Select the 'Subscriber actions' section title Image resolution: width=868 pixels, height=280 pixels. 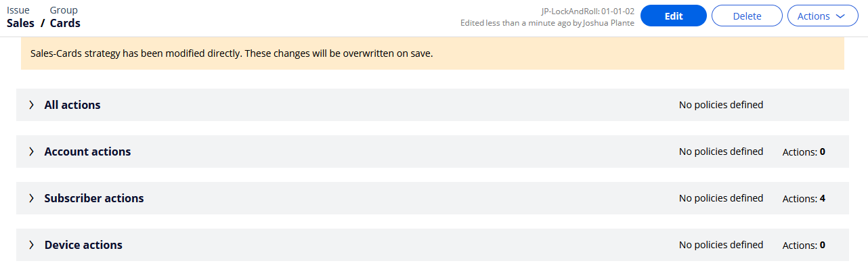[x=94, y=198]
